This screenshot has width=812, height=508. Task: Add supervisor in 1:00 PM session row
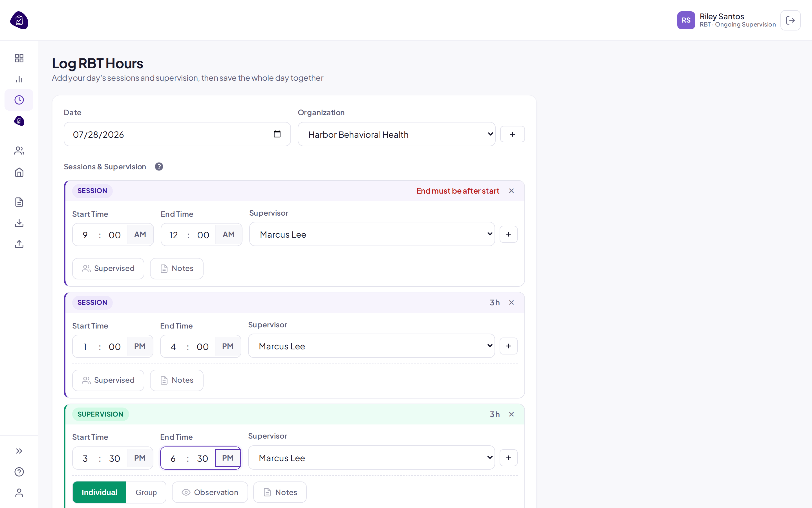(x=508, y=346)
